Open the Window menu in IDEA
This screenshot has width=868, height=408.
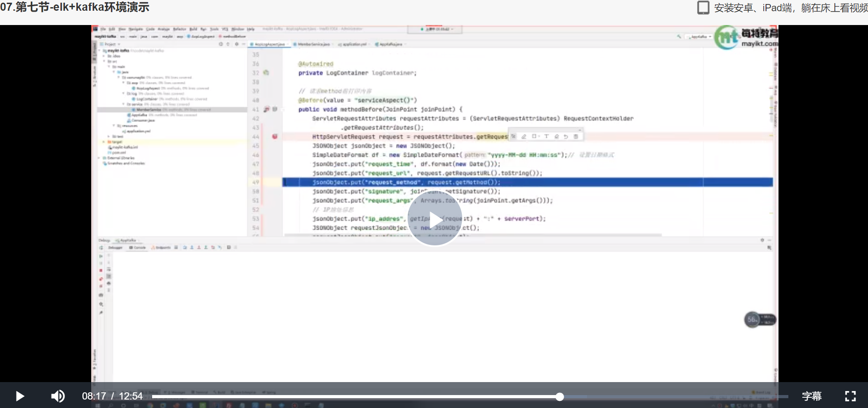238,29
